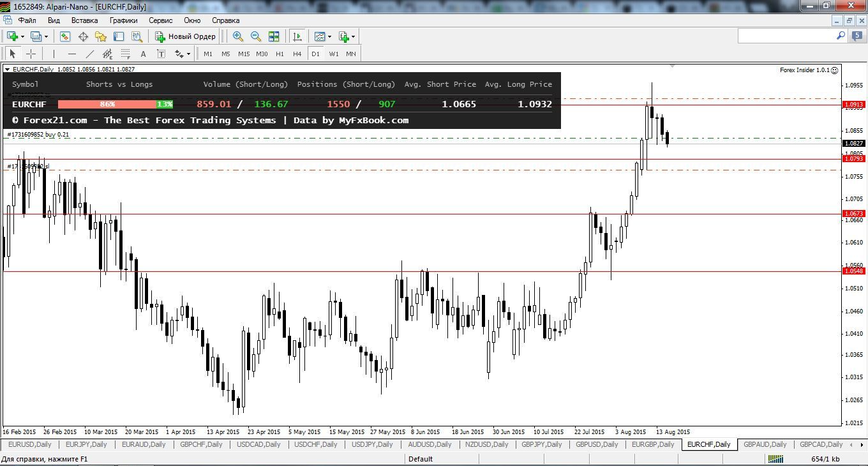The image size is (868, 466).
Task: Click the Arrows objects icon
Action: tap(179, 54)
